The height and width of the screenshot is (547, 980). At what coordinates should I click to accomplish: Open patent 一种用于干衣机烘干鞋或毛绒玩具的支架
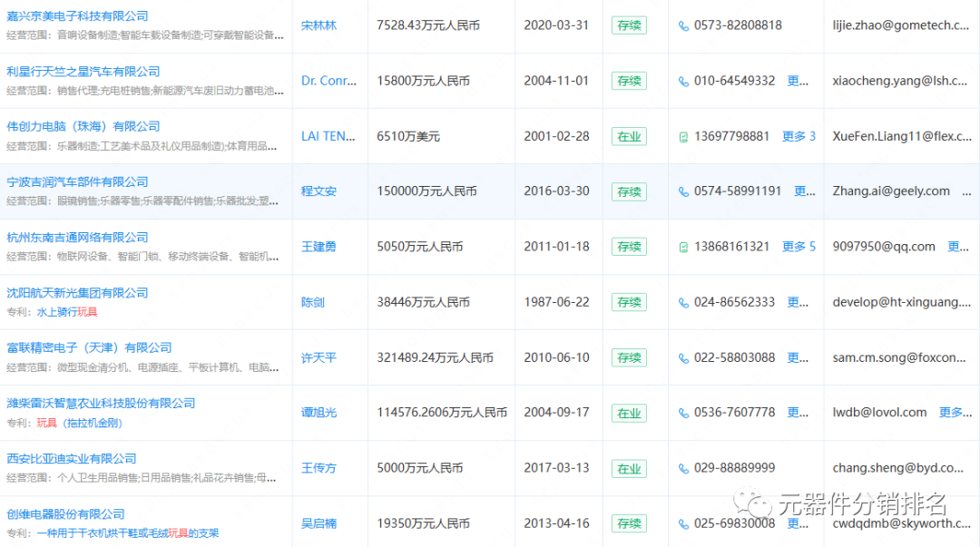point(128,533)
